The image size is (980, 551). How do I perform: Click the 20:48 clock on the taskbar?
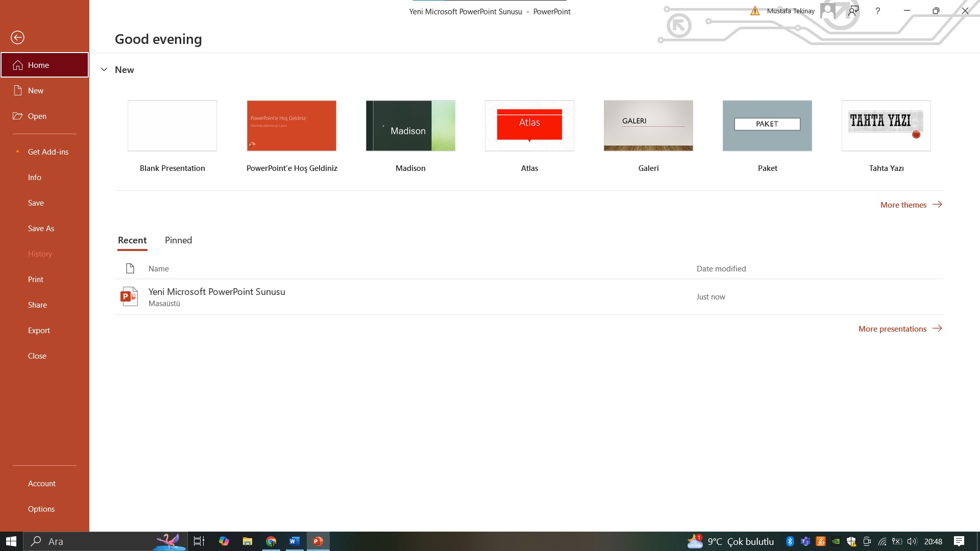[933, 541]
